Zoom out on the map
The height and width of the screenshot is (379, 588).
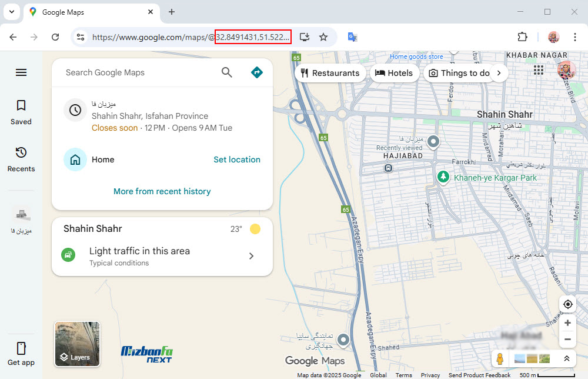pyautogui.click(x=567, y=340)
